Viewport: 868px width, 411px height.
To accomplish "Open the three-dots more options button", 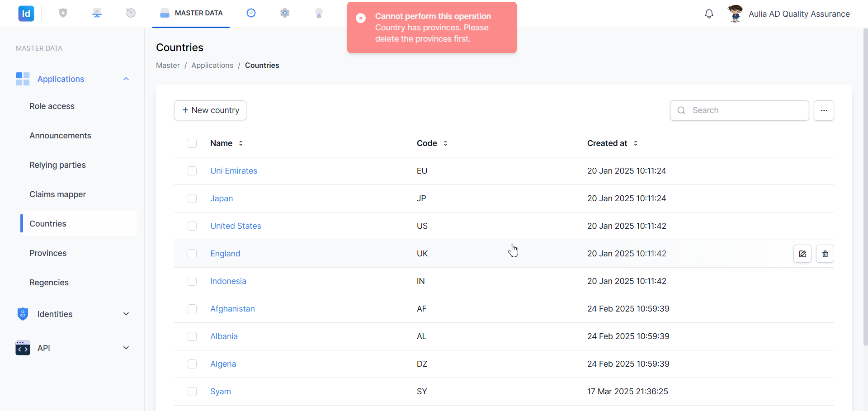I will [x=824, y=110].
